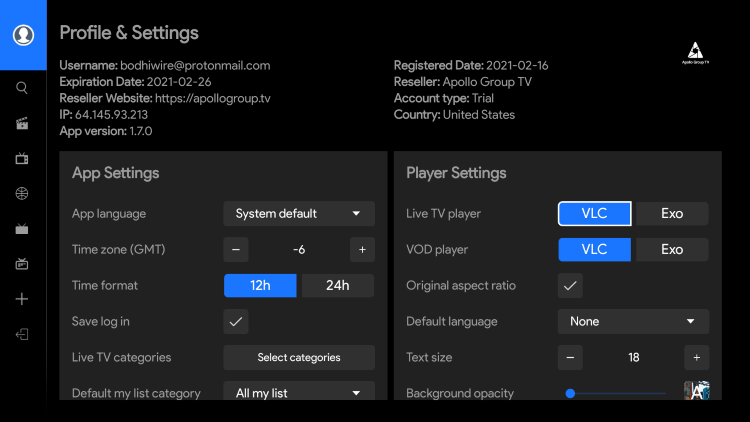
Task: Open the TV guide icon in sidebar
Action: point(22,264)
